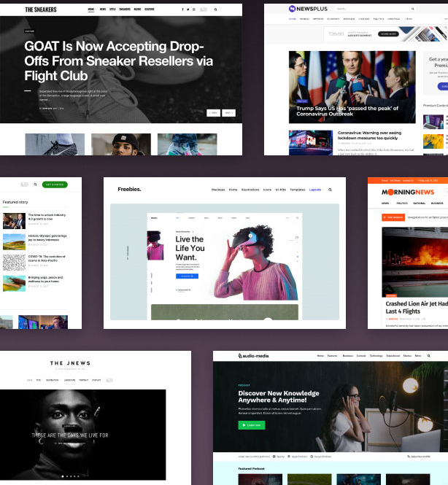Click The Sneakers logo
This screenshot has height=485, width=448.
[x=41, y=9]
